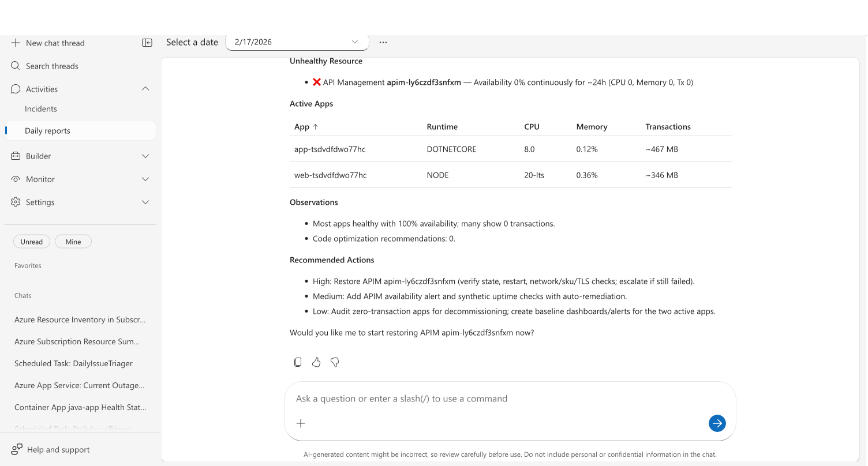The image size is (868, 466).
Task: Collapse the sidebar panel icon
Action: tap(147, 43)
